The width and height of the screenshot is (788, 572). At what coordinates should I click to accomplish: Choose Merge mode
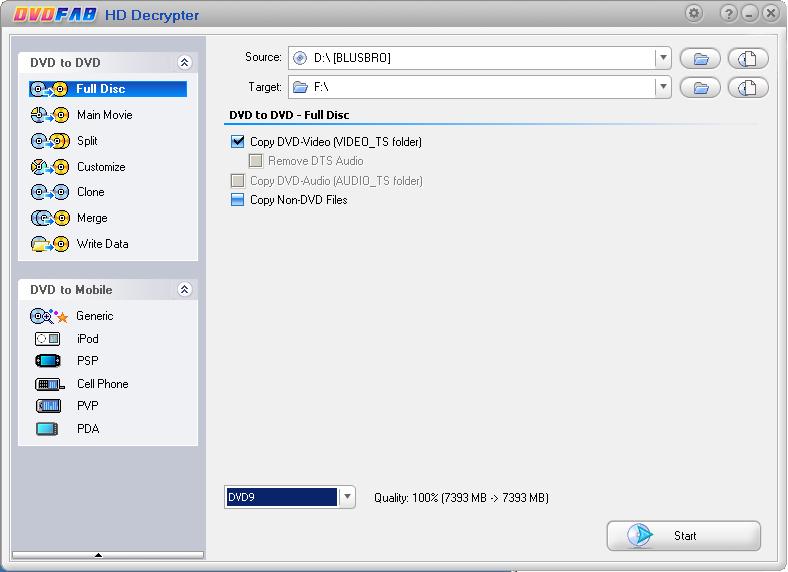pos(92,218)
